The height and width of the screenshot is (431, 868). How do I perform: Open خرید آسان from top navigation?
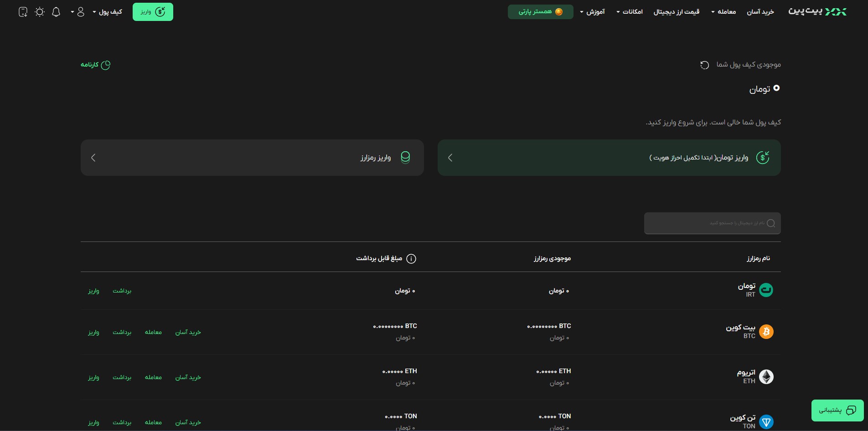click(760, 12)
